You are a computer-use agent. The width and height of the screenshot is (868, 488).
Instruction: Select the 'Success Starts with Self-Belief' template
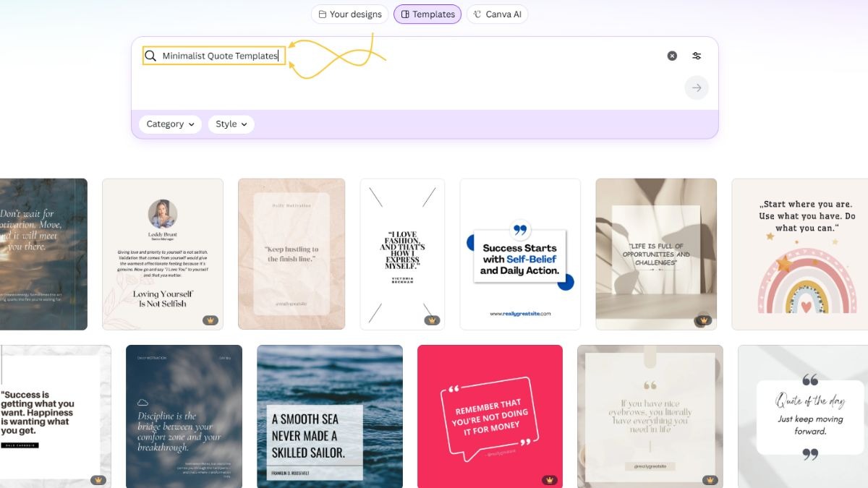point(519,254)
